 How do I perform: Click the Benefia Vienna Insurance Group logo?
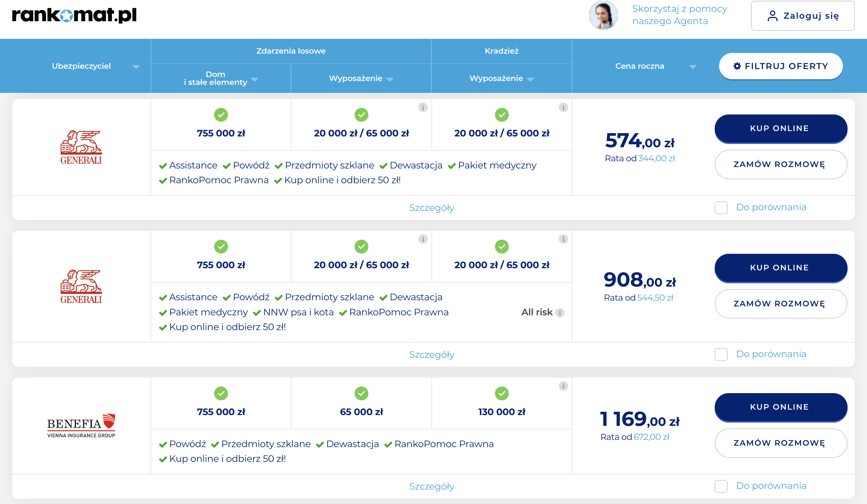(81, 426)
